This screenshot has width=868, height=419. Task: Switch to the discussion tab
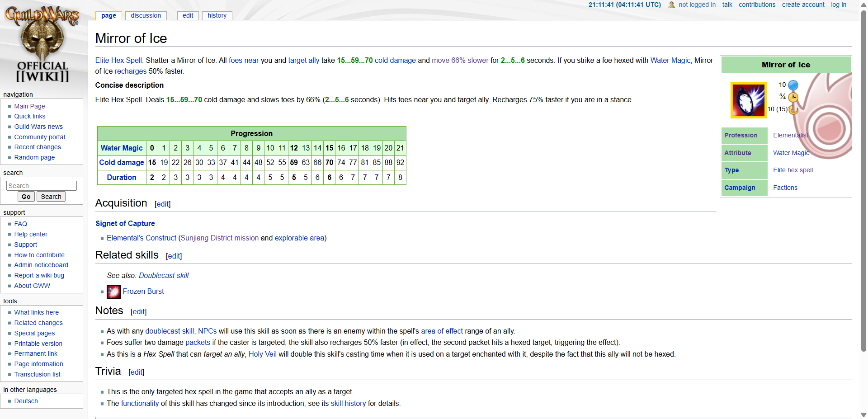(146, 16)
